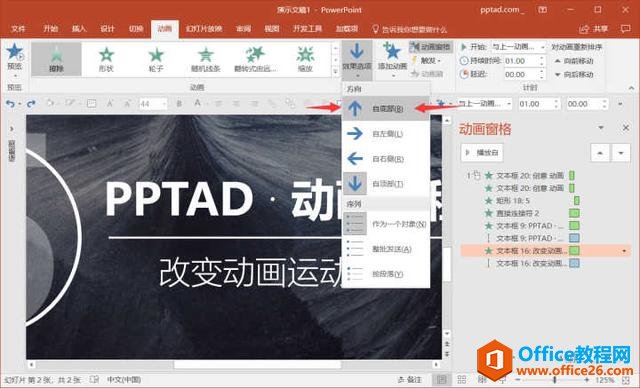Select 'From Bottom' (自底部) direction menu item
640x388 pixels.
point(386,109)
